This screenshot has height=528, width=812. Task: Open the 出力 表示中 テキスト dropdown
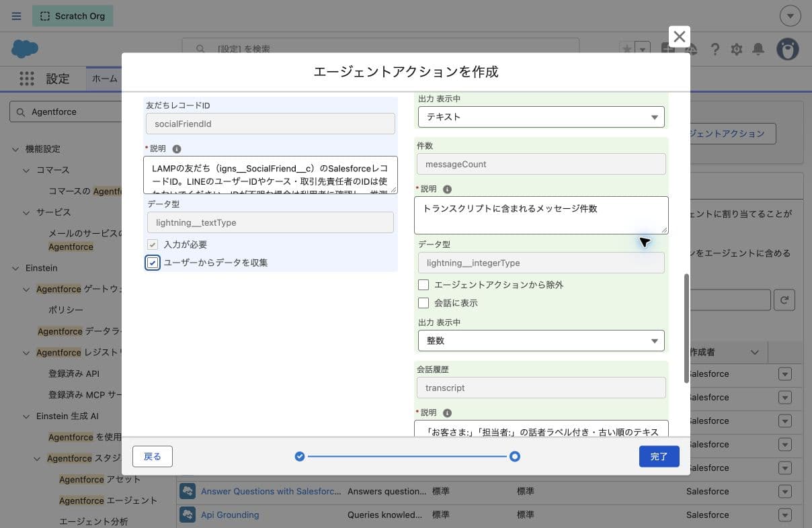tap(541, 117)
